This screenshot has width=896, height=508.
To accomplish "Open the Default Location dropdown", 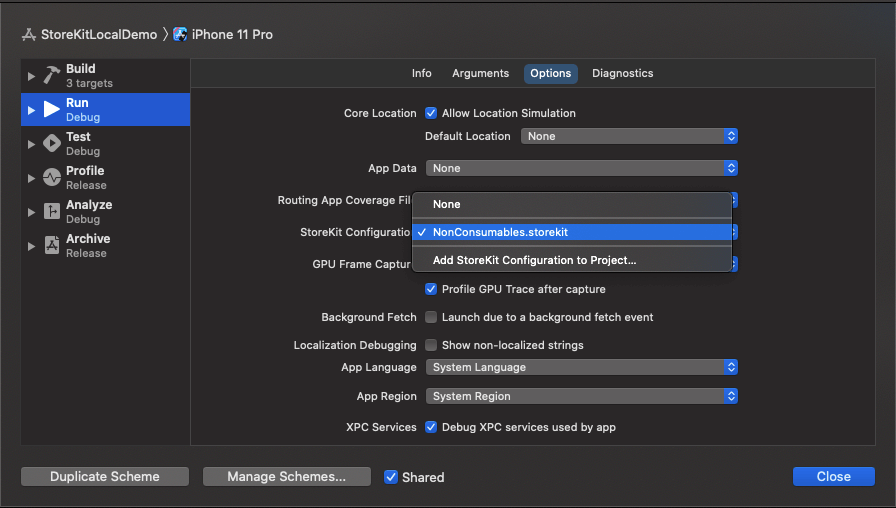I will point(629,136).
